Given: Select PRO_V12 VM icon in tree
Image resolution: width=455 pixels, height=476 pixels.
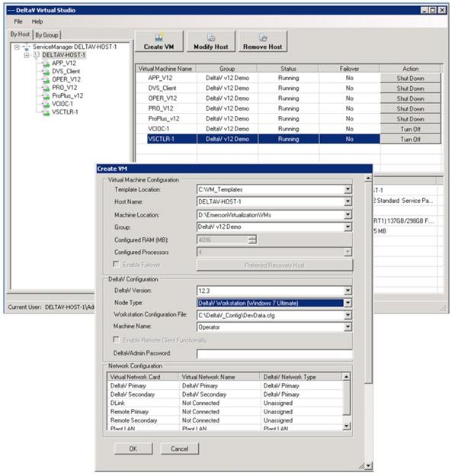Looking at the screenshot, I should tap(46, 88).
